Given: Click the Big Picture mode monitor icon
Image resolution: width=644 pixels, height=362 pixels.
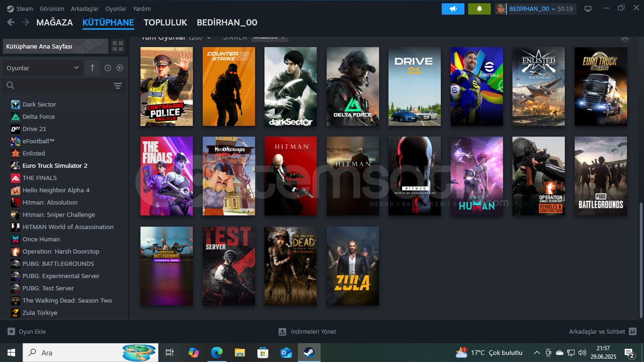Looking at the screenshot, I should coord(588,9).
